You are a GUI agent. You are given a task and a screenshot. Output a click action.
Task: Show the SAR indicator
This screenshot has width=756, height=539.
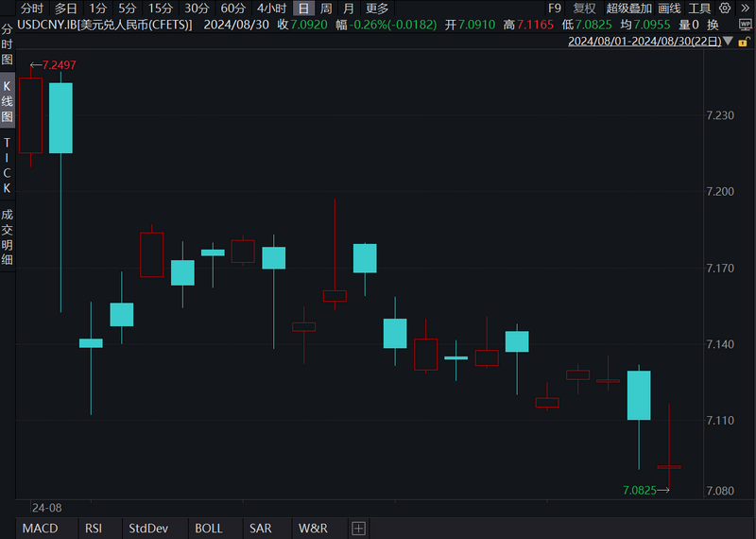[261, 529]
